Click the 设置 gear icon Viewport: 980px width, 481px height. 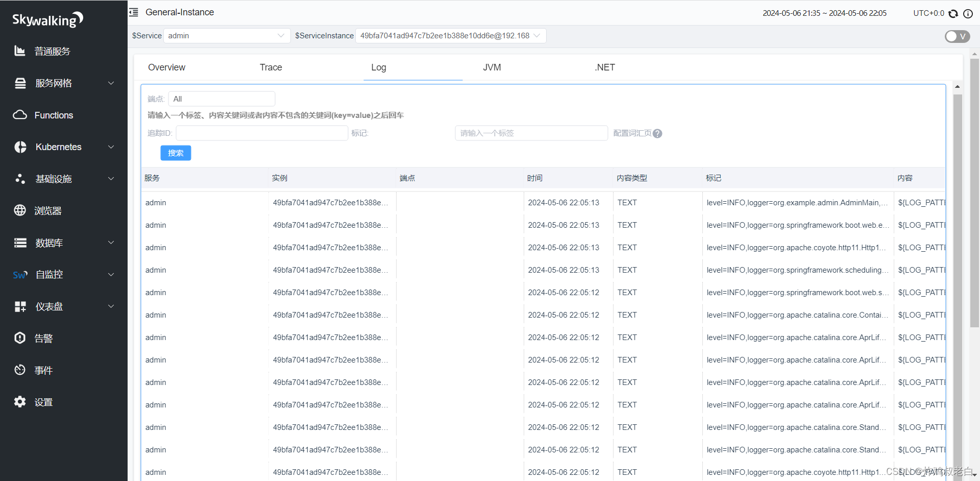20,402
